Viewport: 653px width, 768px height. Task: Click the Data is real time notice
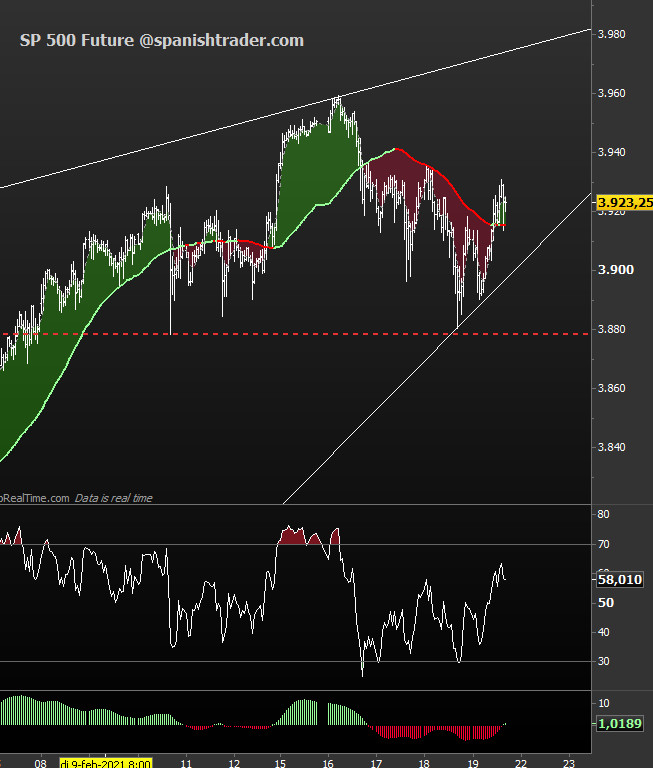(113, 498)
